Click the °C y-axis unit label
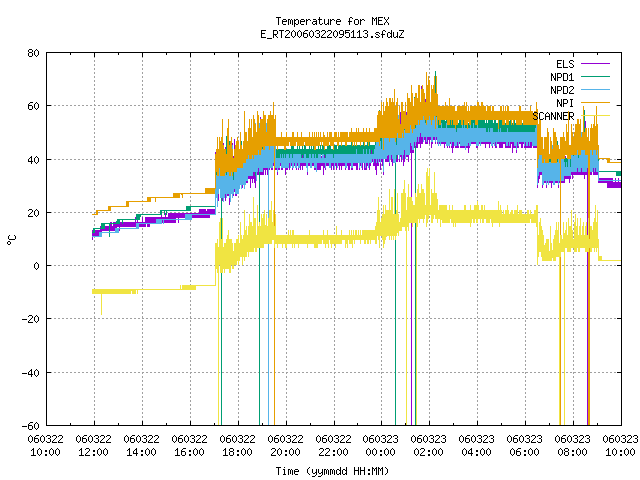Screen dimensions: 640x480 [11, 239]
